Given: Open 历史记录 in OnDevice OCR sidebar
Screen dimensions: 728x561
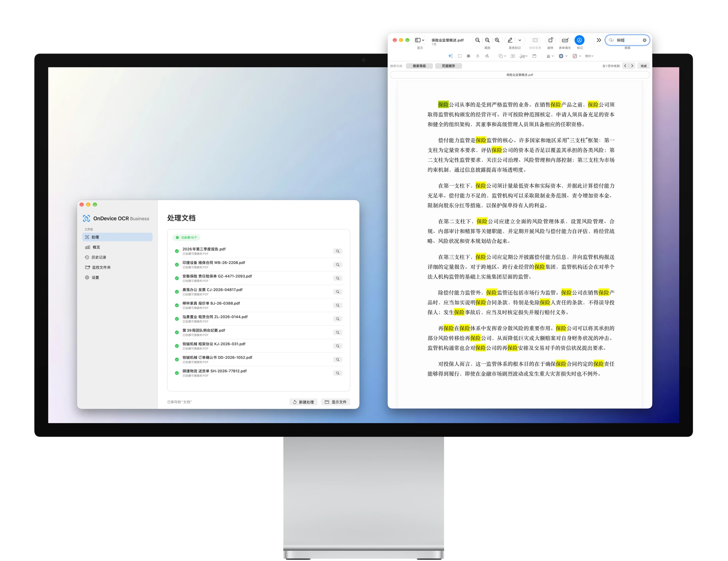Looking at the screenshot, I should coord(117,257).
